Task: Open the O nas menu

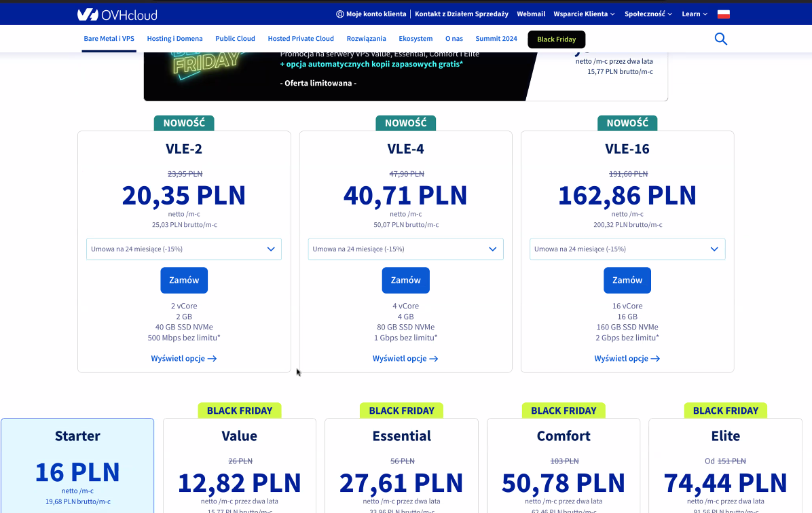Action: pos(454,39)
